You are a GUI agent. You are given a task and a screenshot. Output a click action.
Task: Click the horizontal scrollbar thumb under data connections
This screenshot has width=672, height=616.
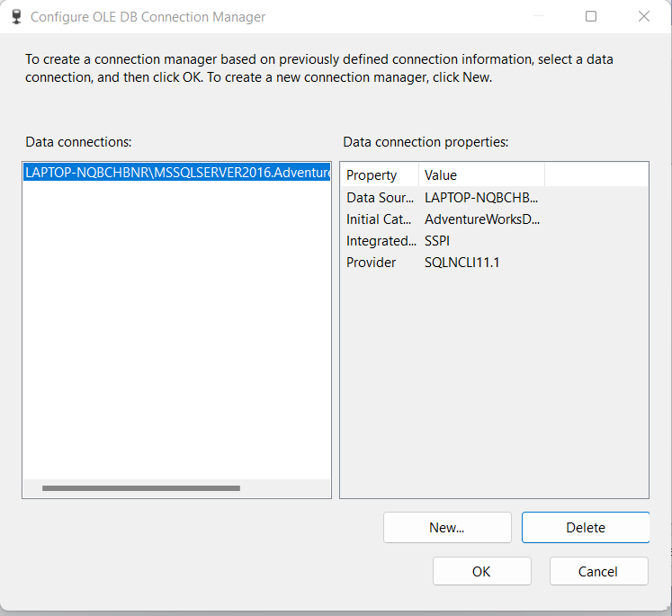pos(141,488)
